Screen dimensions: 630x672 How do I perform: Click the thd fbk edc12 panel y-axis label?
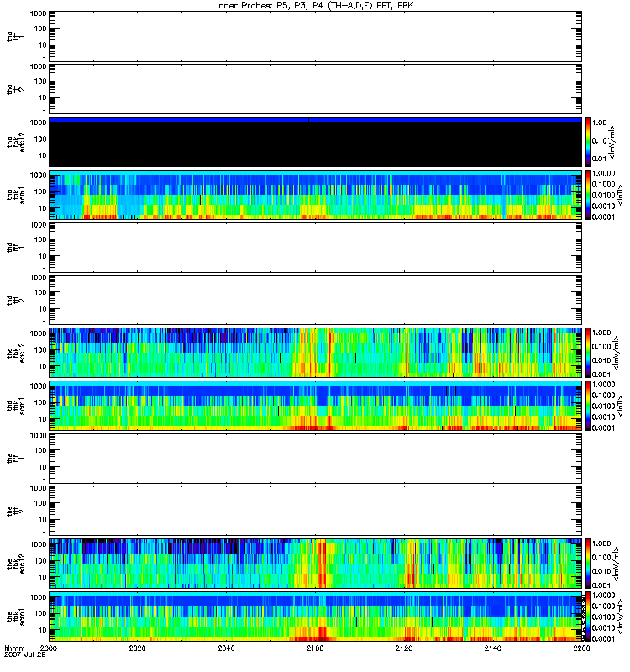coord(16,353)
